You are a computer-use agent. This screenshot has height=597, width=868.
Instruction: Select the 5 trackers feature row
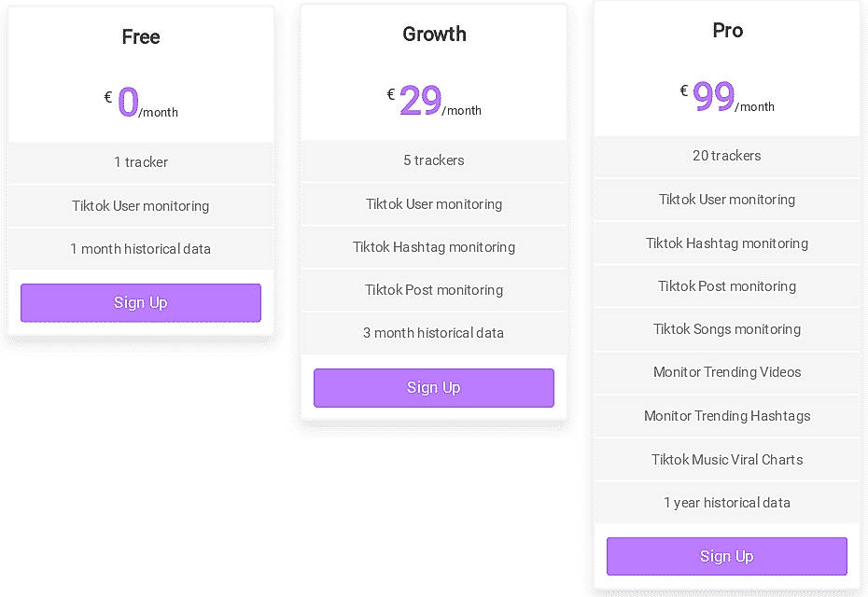pos(433,160)
